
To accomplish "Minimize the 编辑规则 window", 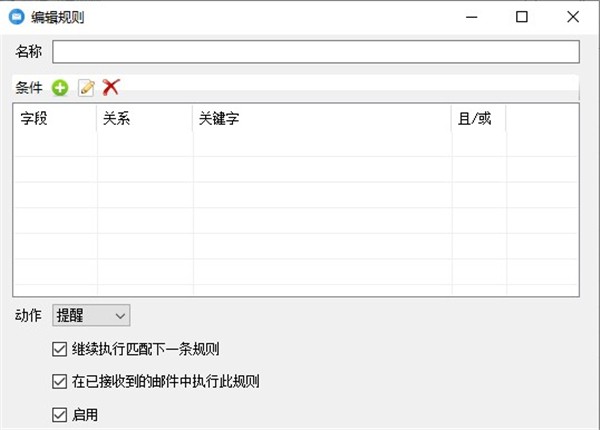I will click(x=471, y=17).
